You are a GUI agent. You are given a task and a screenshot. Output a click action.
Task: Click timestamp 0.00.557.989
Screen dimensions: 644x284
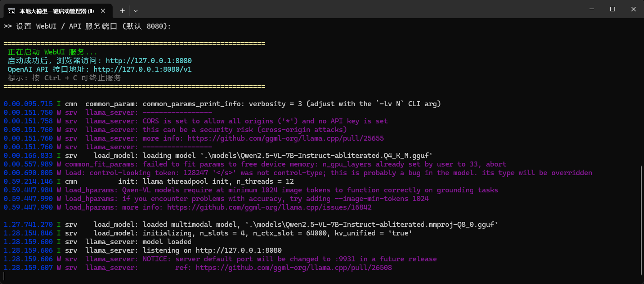[x=28, y=164]
